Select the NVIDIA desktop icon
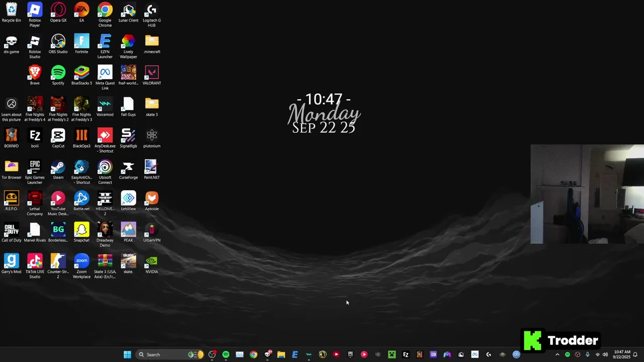Viewport: 644px width, 362px height. coord(151,264)
